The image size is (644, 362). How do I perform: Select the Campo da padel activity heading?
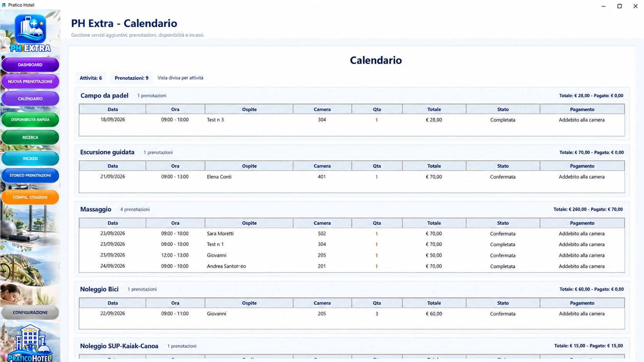click(x=104, y=95)
